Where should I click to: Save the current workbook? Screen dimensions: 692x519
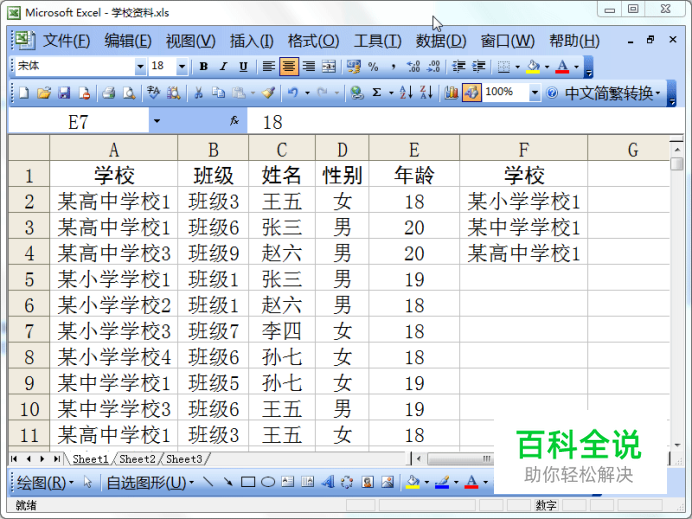(x=64, y=93)
